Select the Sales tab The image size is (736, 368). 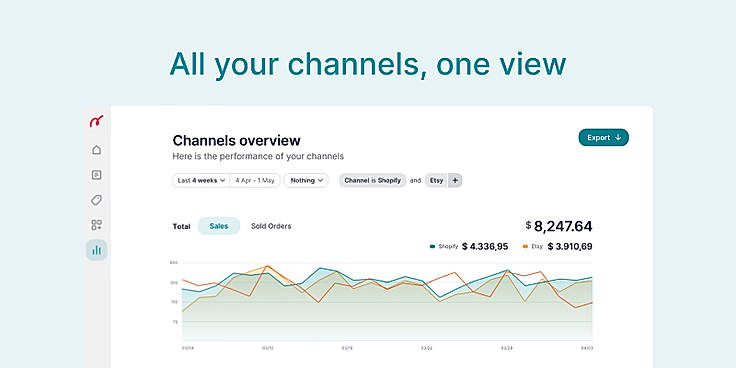(x=219, y=226)
